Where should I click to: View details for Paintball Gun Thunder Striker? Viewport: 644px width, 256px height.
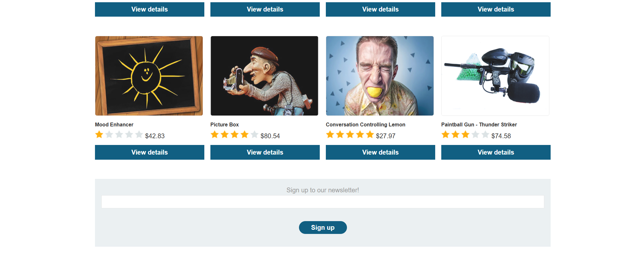pos(496,152)
